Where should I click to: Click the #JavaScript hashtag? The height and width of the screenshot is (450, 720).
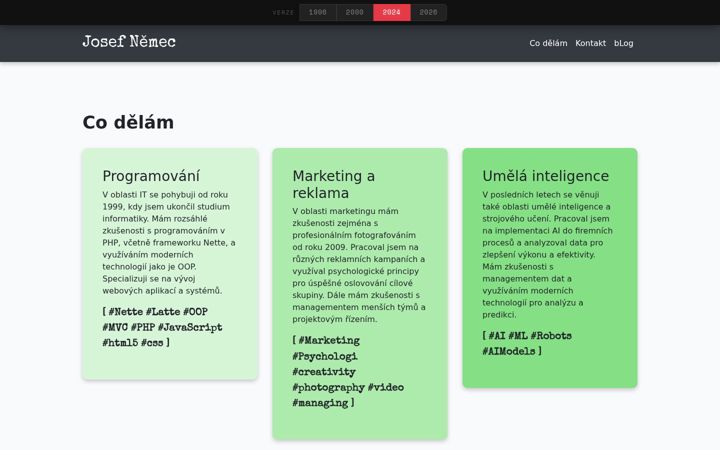point(190,327)
